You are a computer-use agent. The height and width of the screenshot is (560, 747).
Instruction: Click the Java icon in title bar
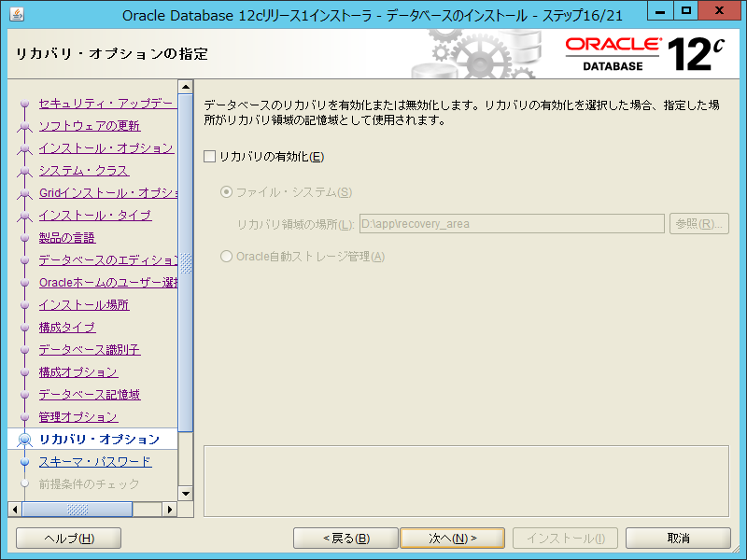(x=13, y=14)
